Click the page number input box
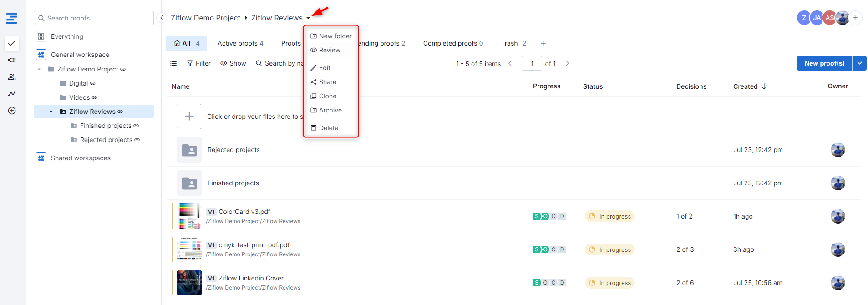Screen dimensions: 868x305 click(532, 63)
